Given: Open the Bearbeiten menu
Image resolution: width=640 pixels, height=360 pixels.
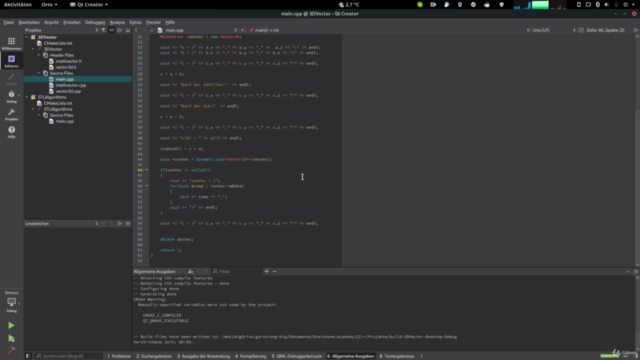Looking at the screenshot, I should 29,22.
